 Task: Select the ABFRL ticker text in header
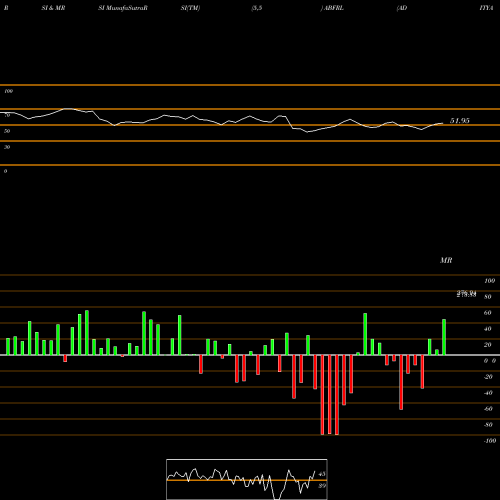(x=334, y=8)
